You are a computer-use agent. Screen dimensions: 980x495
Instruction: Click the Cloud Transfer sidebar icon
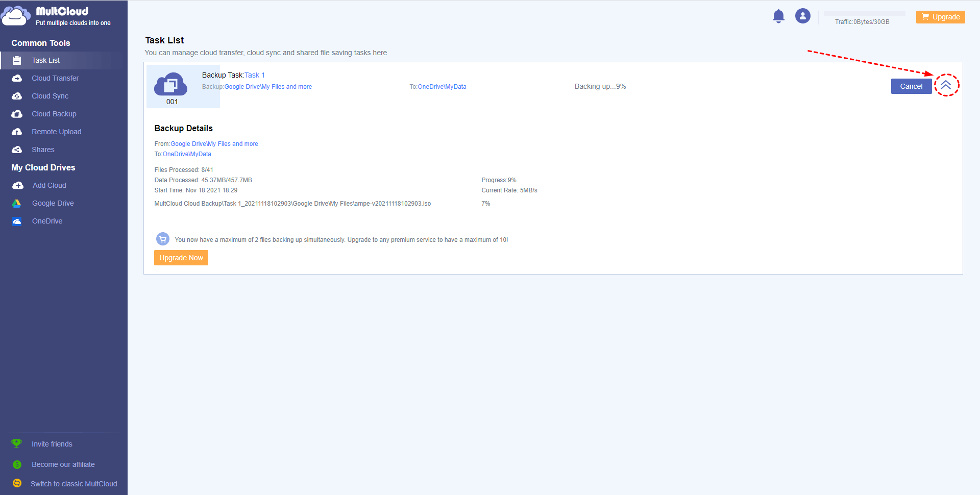pyautogui.click(x=17, y=78)
